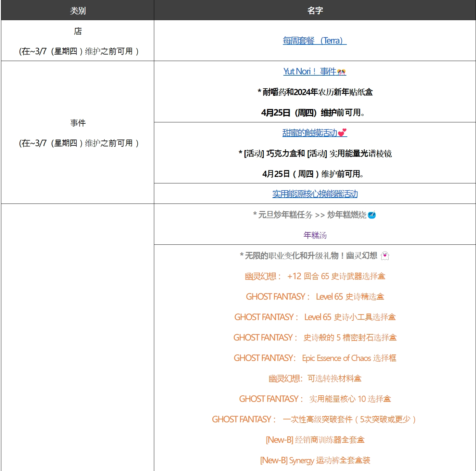The width and height of the screenshot is (476, 471).
Task: Click GHOST FANTASY: Epic Essence of Chaos 选择框
Action: coord(315,358)
